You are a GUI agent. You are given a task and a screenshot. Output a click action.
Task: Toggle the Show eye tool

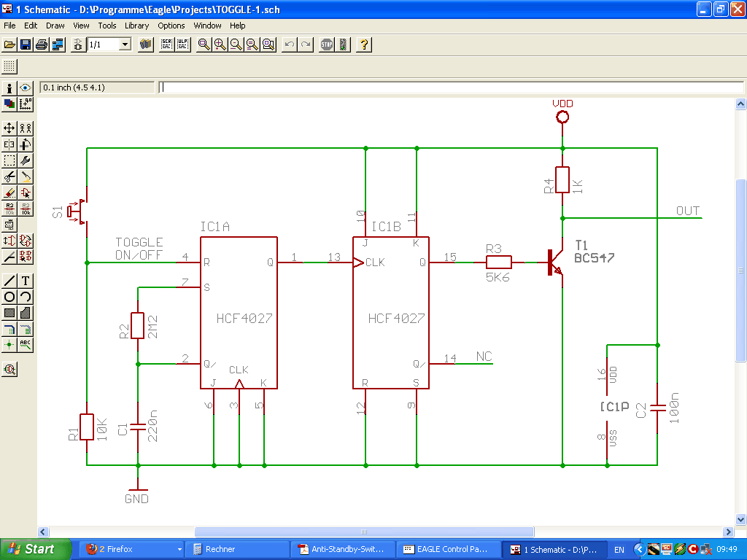26,87
